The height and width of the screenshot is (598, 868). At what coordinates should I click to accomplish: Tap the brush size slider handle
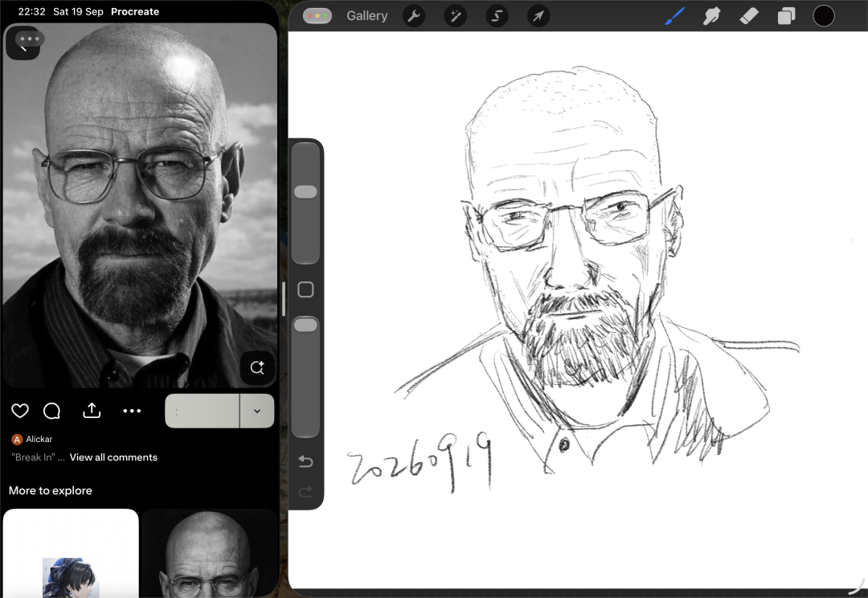click(305, 191)
